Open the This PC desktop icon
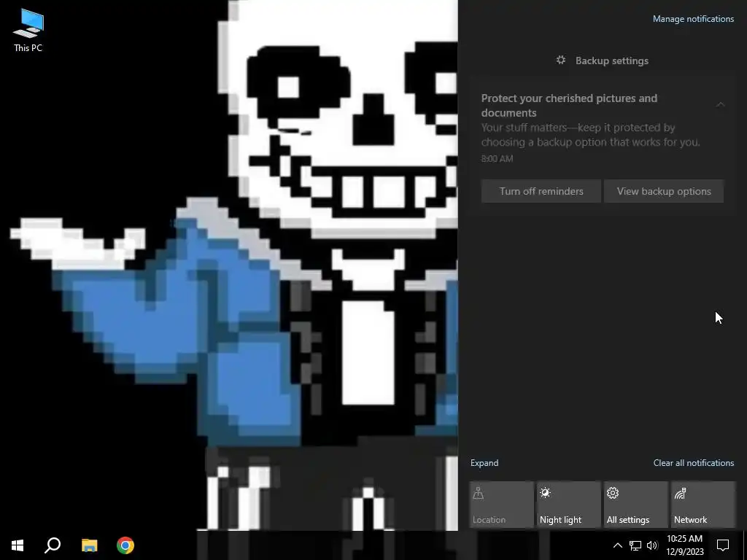The height and width of the screenshot is (560, 747). (28, 31)
